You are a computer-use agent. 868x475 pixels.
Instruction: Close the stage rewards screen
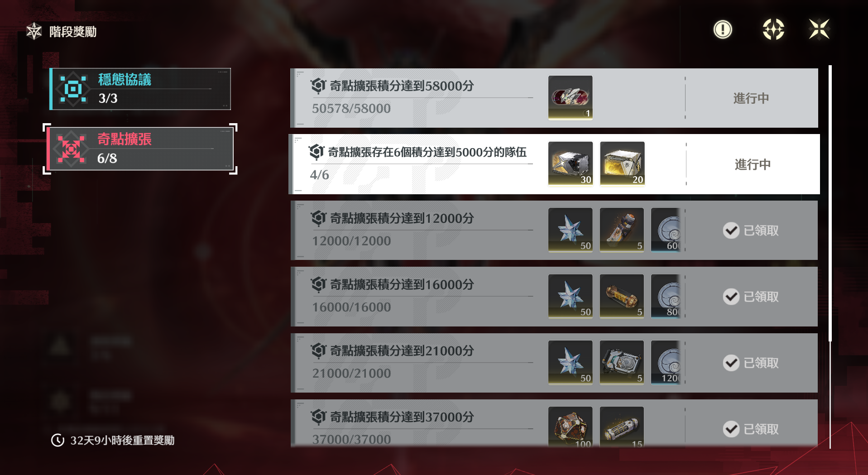point(819,30)
